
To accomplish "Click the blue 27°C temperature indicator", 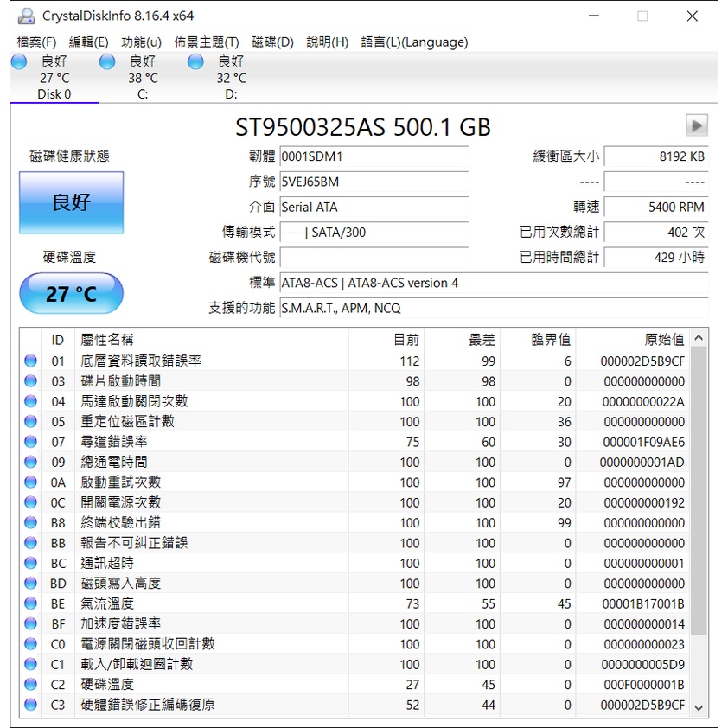I will click(71, 293).
